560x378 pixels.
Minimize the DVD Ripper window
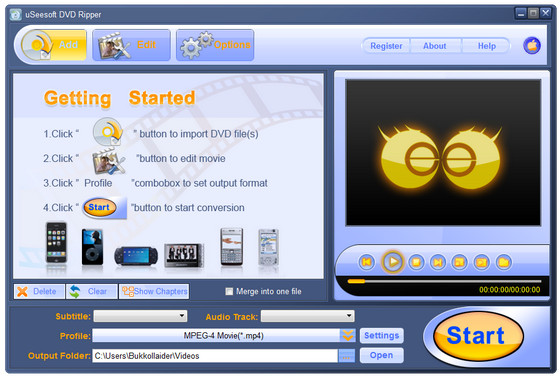point(521,14)
